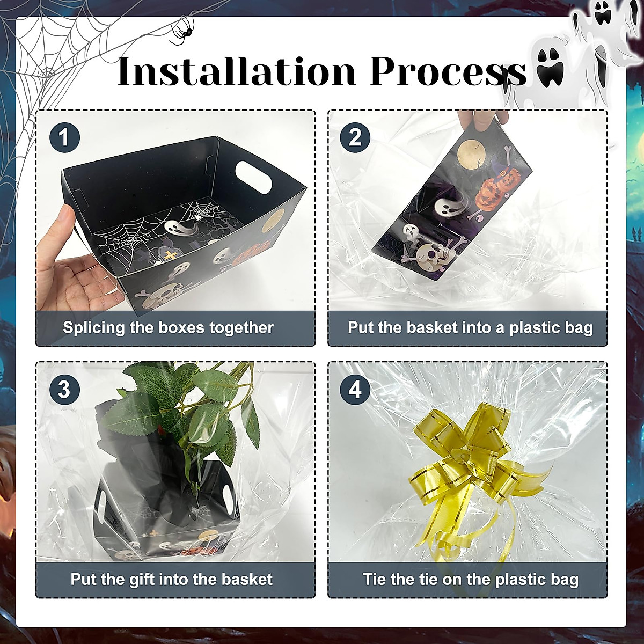
Task: Click the box handle cutout in step 1
Action: [252, 173]
